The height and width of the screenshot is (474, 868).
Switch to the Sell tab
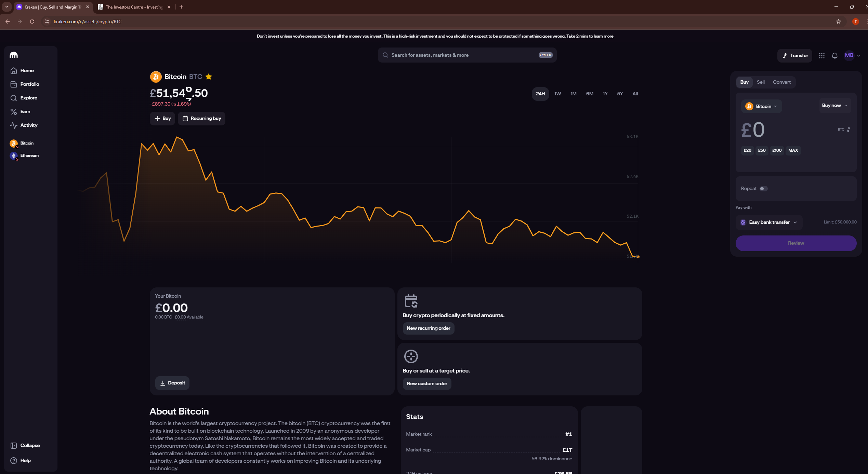tap(761, 82)
